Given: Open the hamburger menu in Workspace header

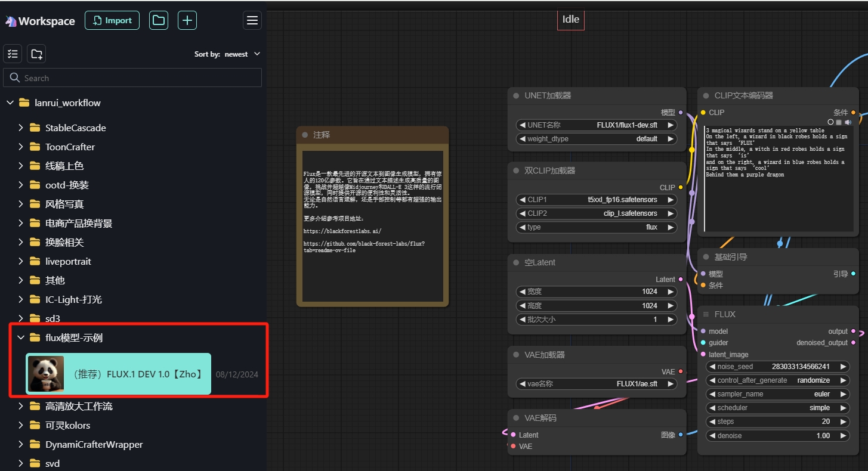Looking at the screenshot, I should (252, 20).
